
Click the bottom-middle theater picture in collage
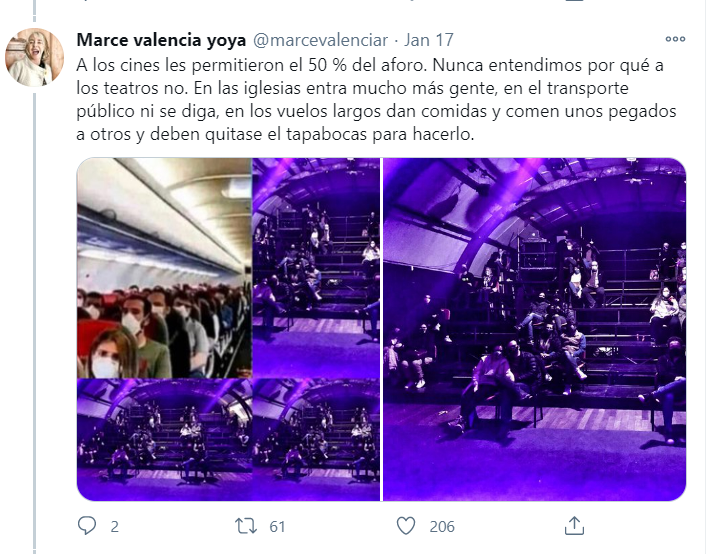pyautogui.click(x=316, y=440)
